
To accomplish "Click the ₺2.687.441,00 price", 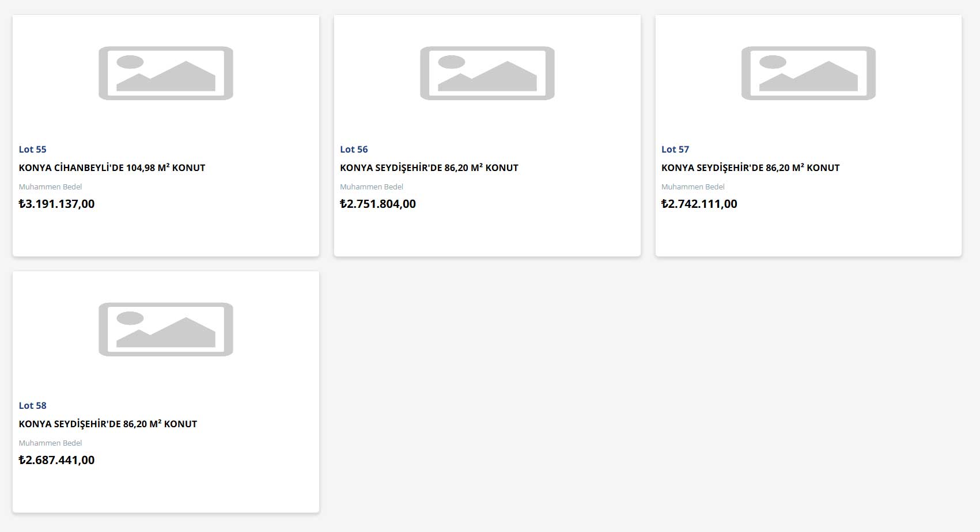I will click(56, 460).
